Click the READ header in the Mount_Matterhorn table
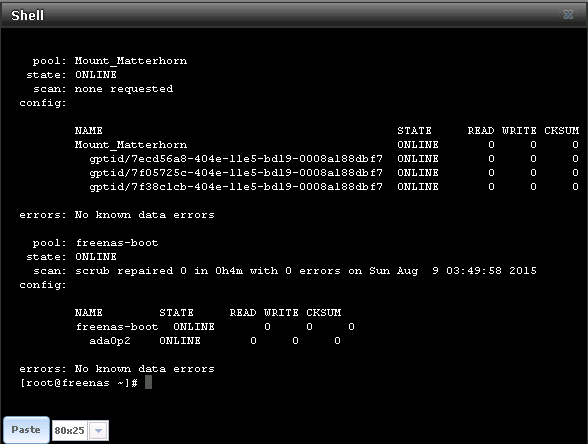The height and width of the screenshot is (444, 588). (x=481, y=131)
